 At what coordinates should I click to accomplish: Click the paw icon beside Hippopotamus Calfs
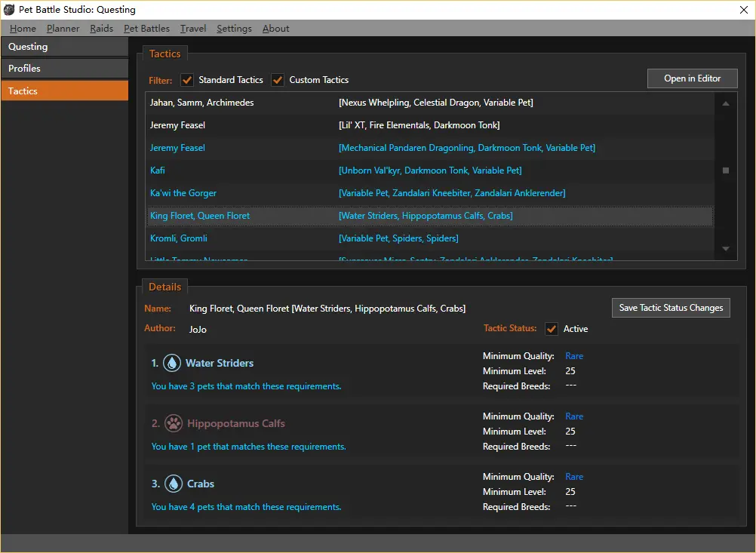[174, 423]
